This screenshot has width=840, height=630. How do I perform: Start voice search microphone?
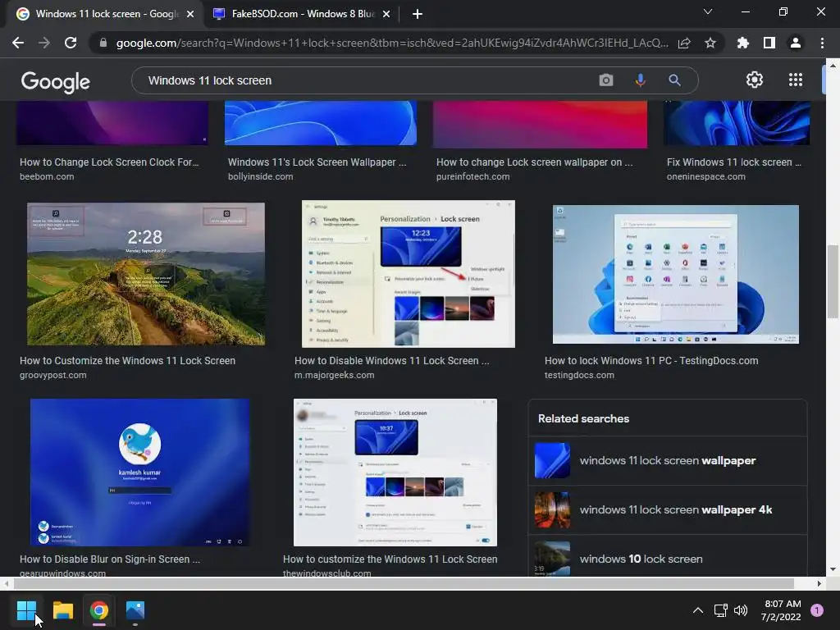[x=640, y=80]
